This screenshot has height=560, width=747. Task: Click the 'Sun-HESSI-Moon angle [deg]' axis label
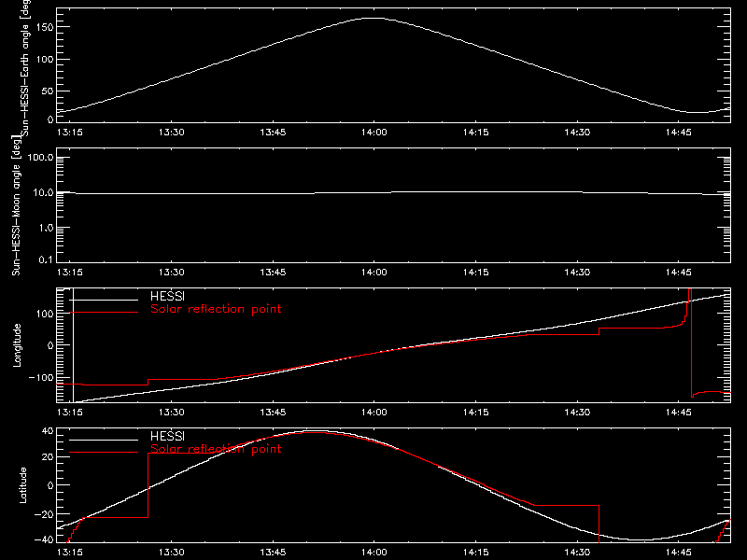pos(16,205)
